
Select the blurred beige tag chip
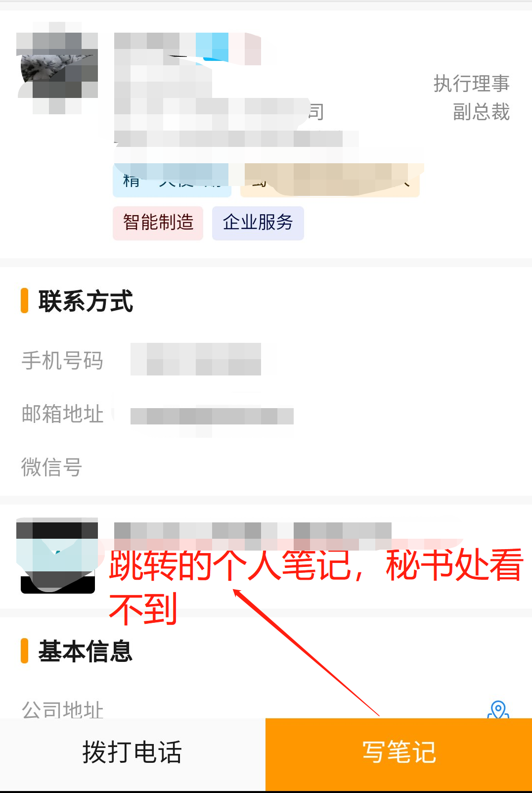coord(330,181)
